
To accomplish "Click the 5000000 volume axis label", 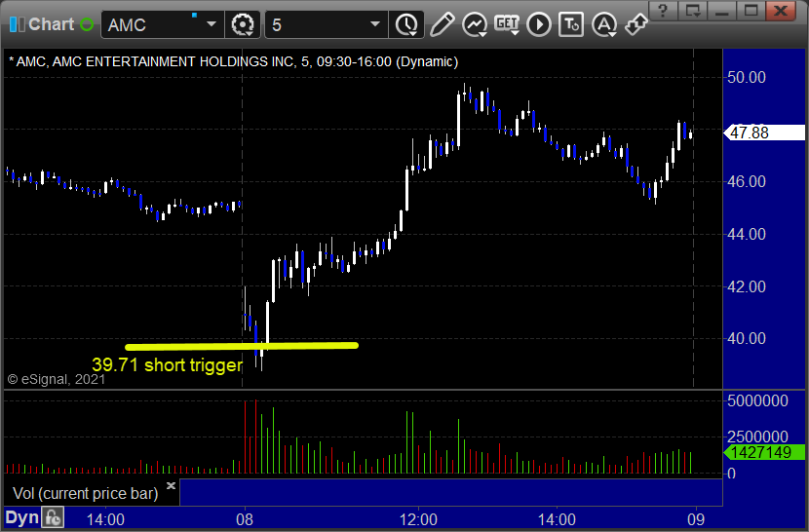I will click(757, 400).
